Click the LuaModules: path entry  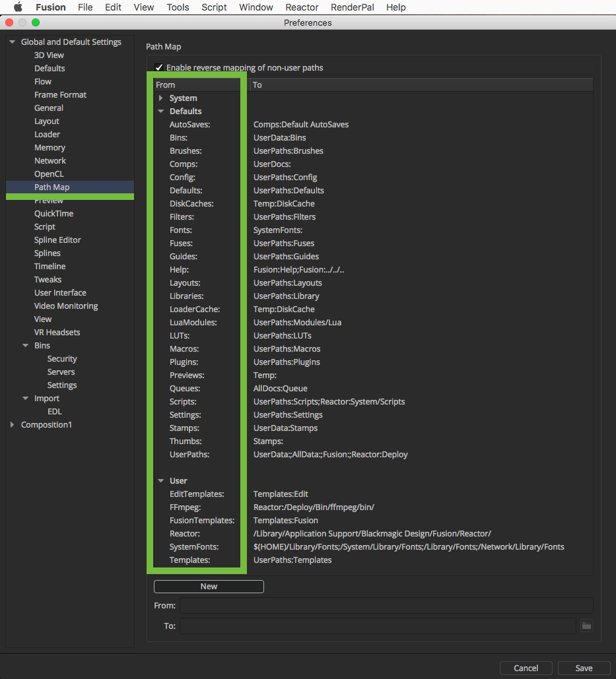193,323
